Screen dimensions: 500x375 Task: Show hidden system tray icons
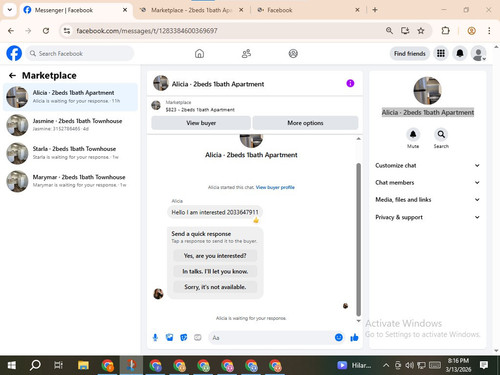[x=386, y=365]
